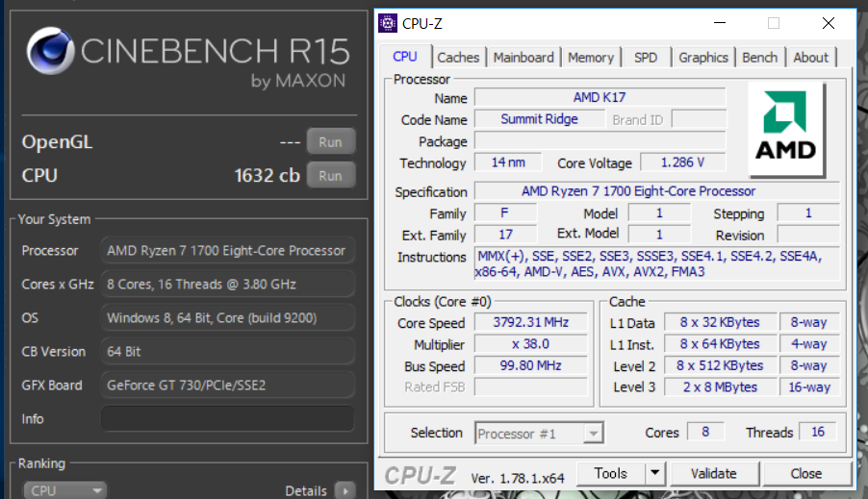Open the Processor #1 selection combo box
The image size is (868, 499).
[x=539, y=434]
